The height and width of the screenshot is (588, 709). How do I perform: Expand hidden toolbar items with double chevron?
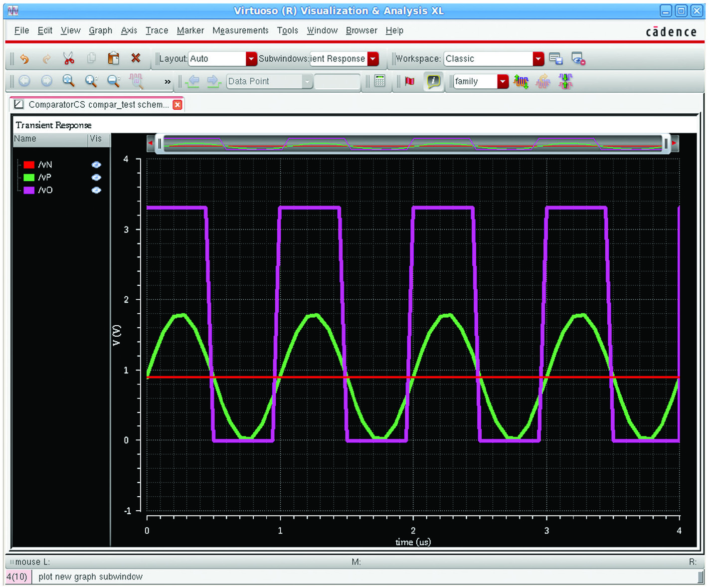click(x=168, y=82)
